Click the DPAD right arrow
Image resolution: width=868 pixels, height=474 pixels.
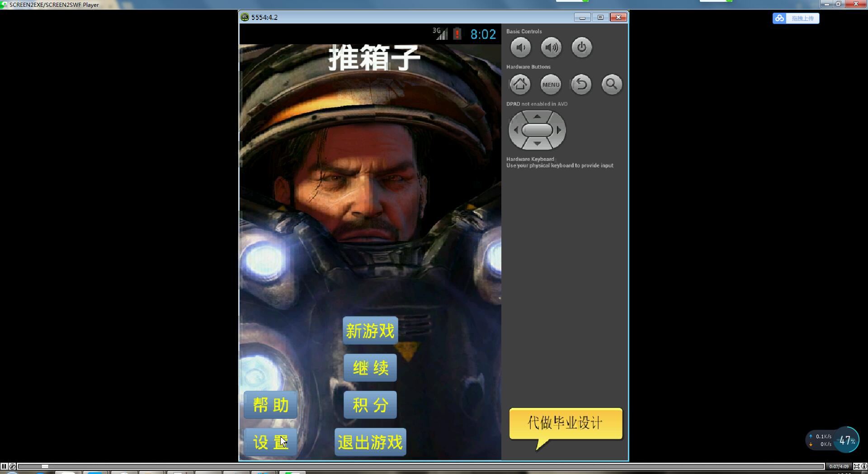click(559, 130)
